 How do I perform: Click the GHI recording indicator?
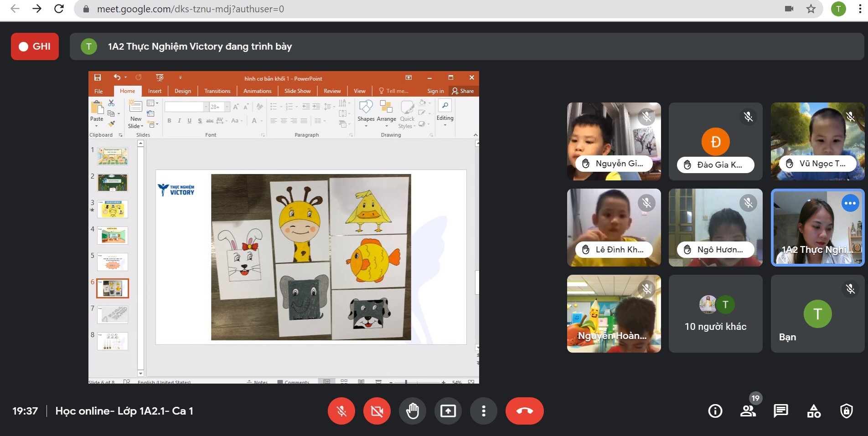tap(35, 46)
